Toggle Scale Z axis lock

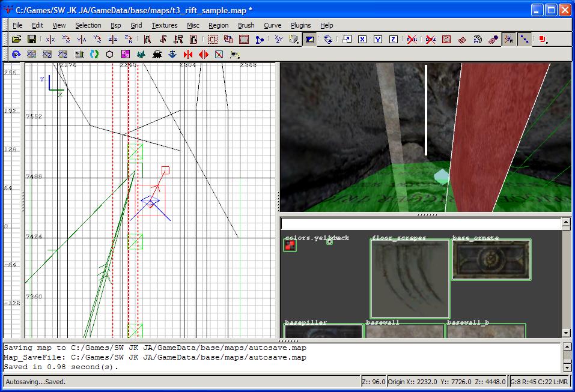pos(393,39)
